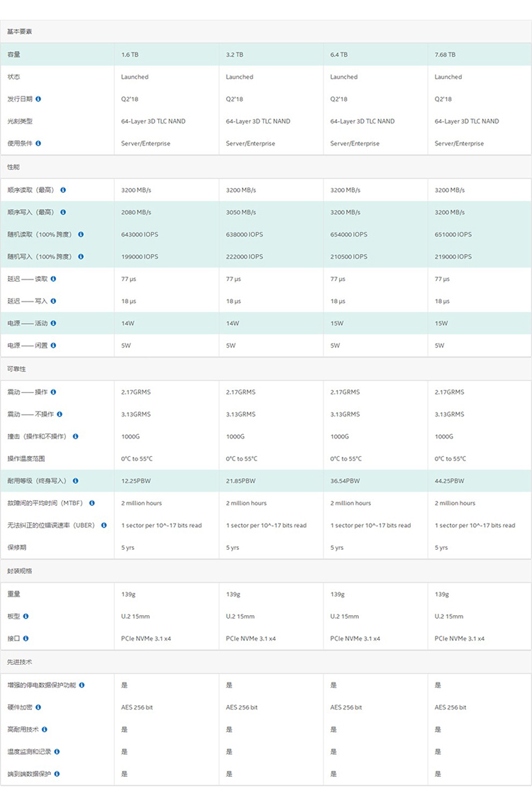Open the info icon next to 随机写入（100% 跨度）
This screenshot has width=532, height=806.
[x=81, y=257]
